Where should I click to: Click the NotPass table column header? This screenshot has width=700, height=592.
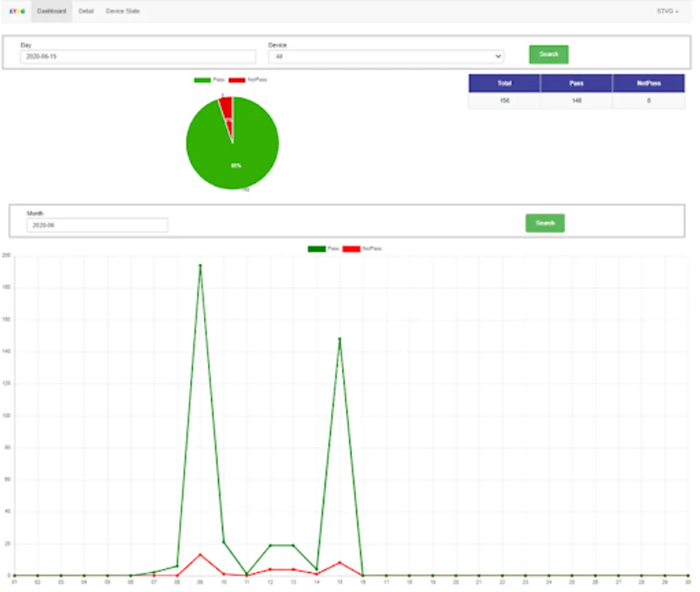(x=649, y=83)
